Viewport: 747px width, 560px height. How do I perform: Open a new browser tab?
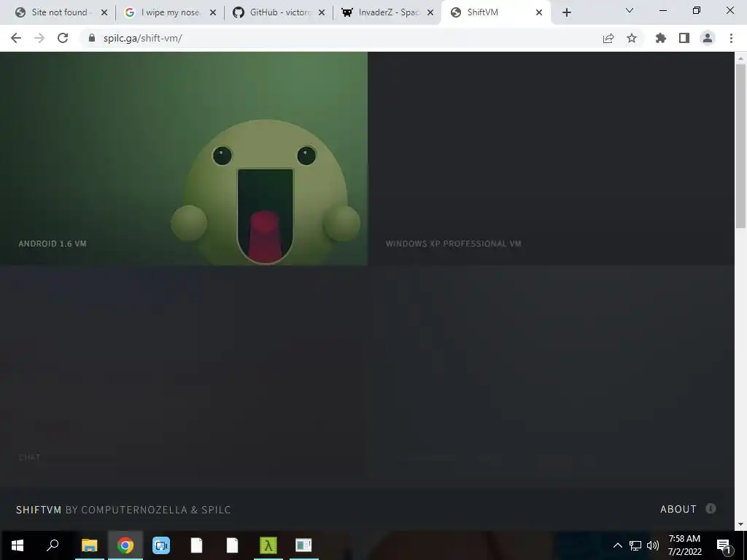566,12
